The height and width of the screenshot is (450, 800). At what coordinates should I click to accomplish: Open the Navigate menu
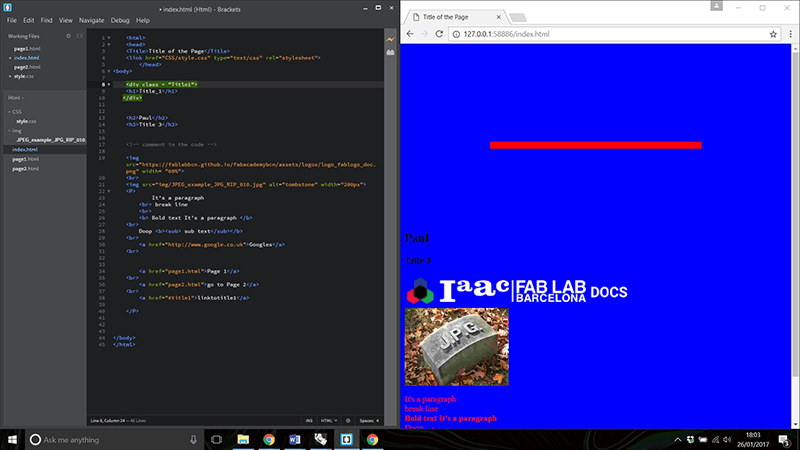[91, 20]
